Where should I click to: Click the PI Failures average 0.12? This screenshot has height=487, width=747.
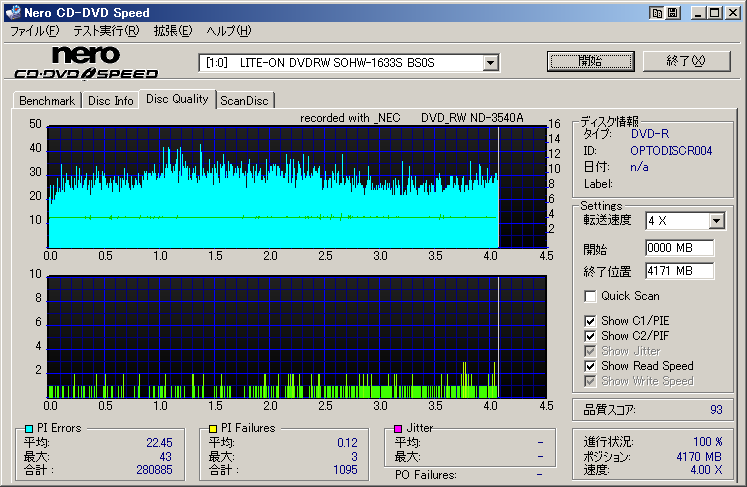point(347,443)
